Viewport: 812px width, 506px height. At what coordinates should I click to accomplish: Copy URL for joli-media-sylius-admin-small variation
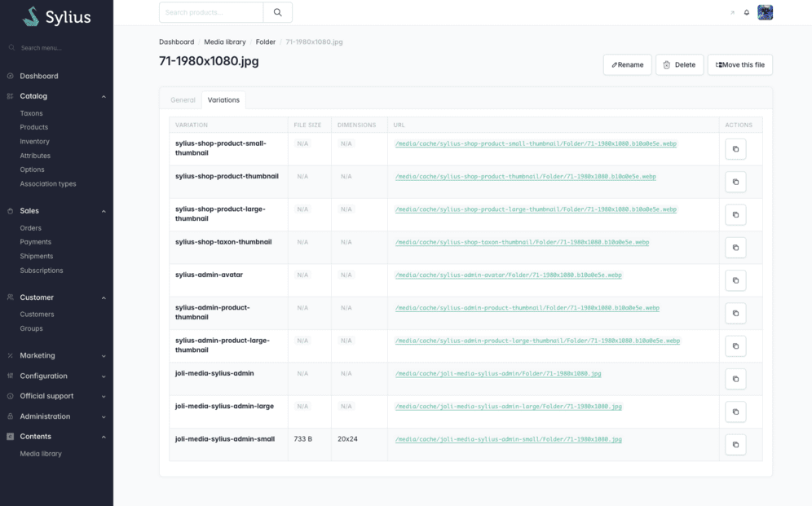coord(735,444)
